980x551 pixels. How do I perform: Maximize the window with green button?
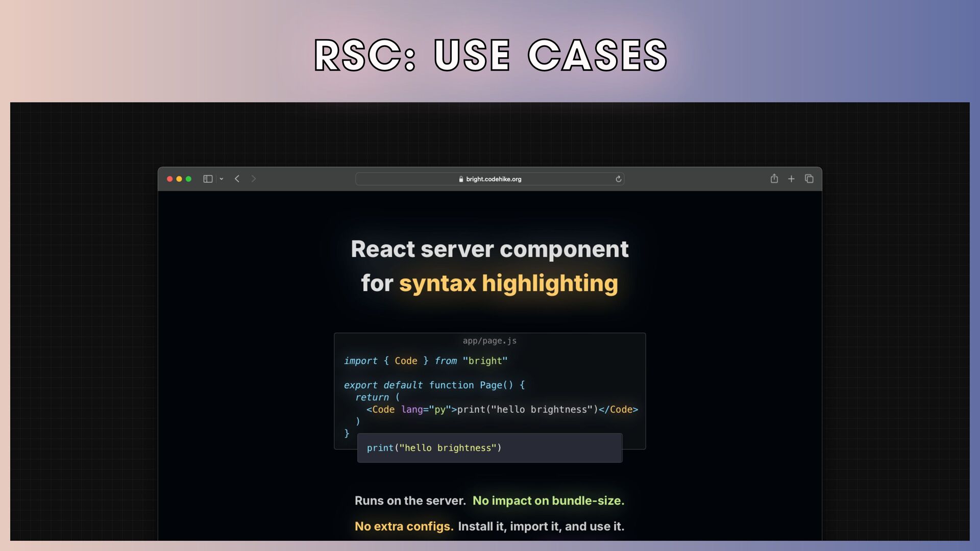189,179
